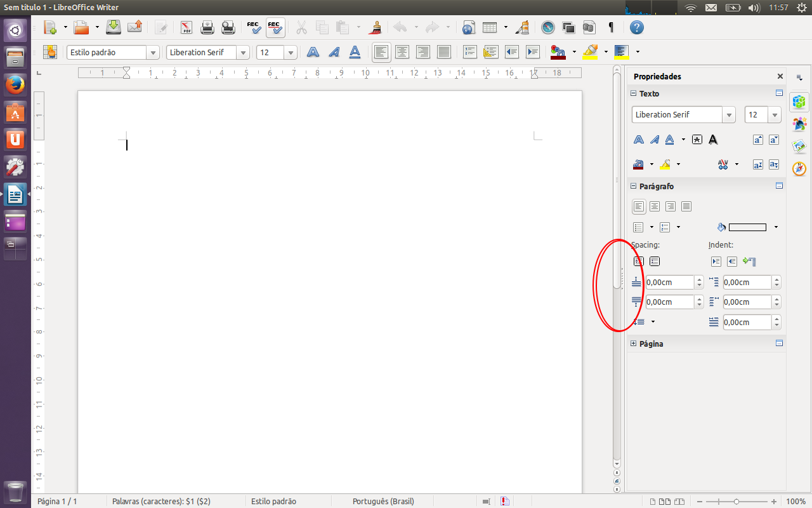Open the font size dropdown in toolbar
This screenshot has height=508, width=812.
pos(291,53)
